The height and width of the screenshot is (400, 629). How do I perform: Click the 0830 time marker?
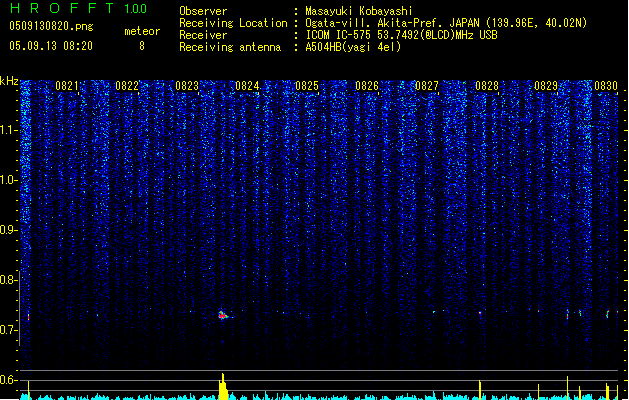click(x=606, y=86)
